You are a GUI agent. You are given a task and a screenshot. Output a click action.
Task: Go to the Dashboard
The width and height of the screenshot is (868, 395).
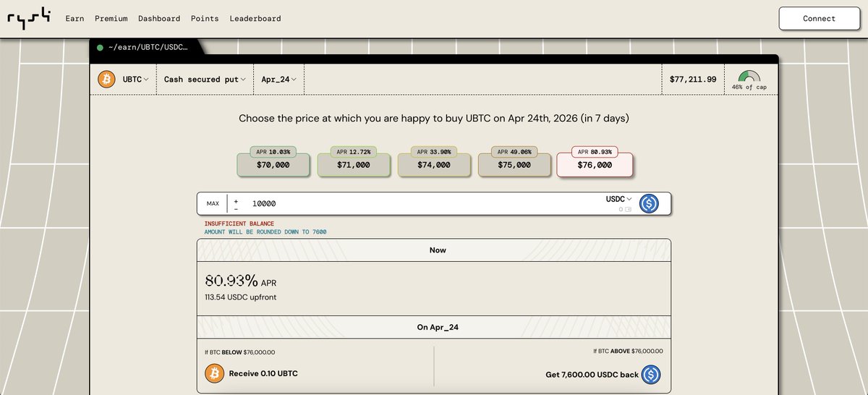coord(159,19)
